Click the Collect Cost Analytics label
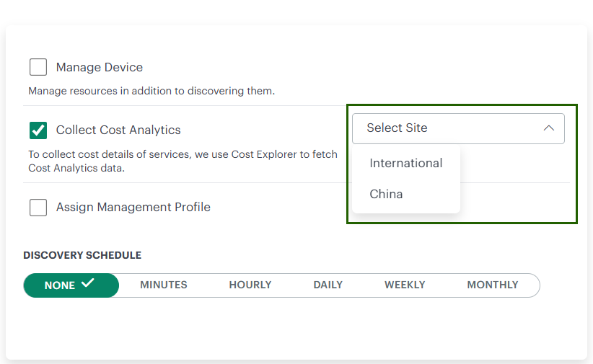 [118, 130]
